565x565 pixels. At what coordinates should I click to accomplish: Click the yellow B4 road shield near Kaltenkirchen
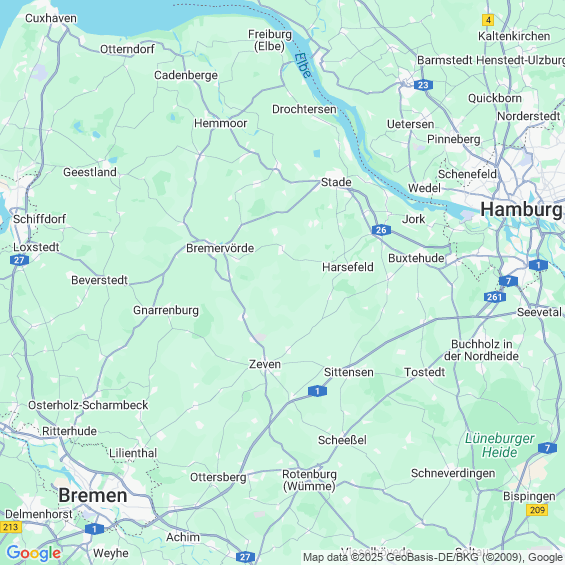(488, 20)
